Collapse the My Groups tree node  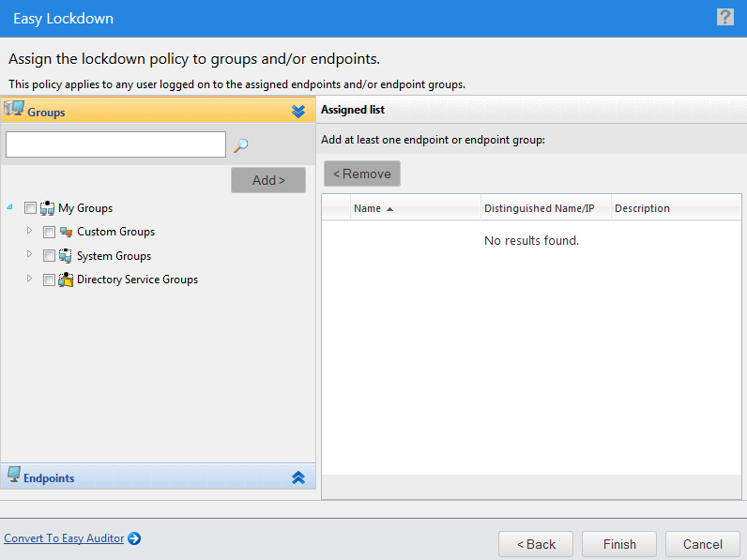click(10, 206)
